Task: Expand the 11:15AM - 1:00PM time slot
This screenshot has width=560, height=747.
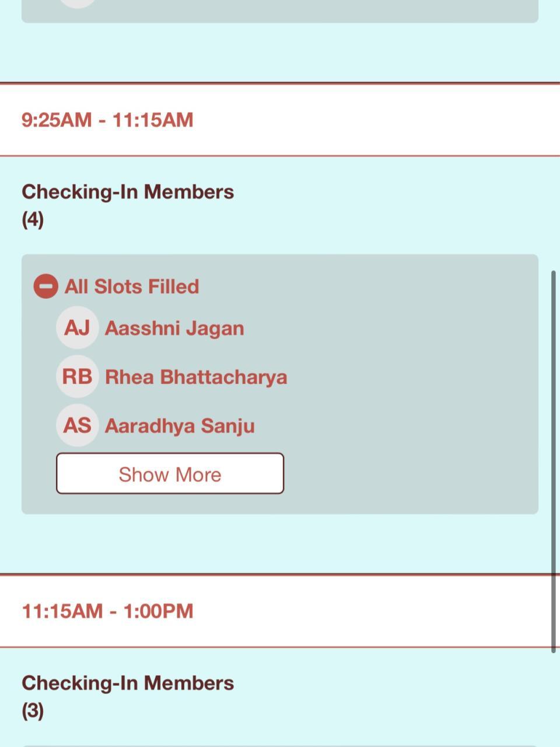Action: 107,611
